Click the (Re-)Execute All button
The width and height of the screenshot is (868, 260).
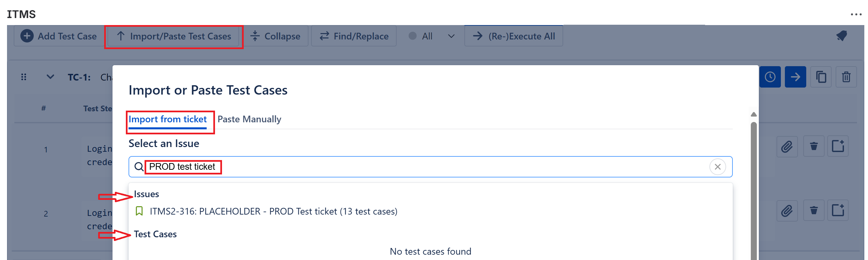pos(513,36)
